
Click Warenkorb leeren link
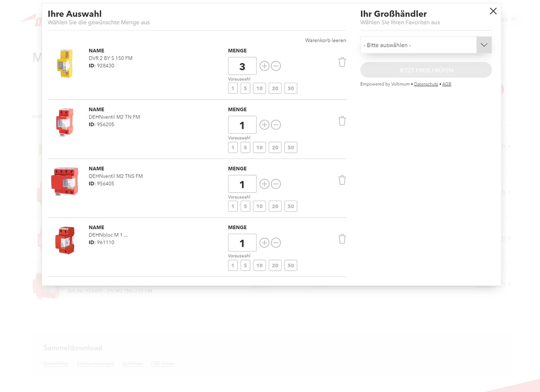[x=325, y=40]
